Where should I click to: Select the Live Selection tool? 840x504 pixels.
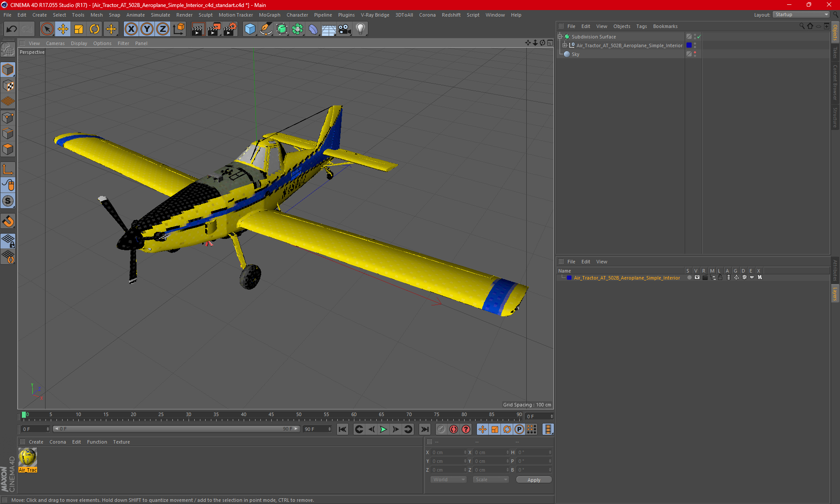[47, 29]
